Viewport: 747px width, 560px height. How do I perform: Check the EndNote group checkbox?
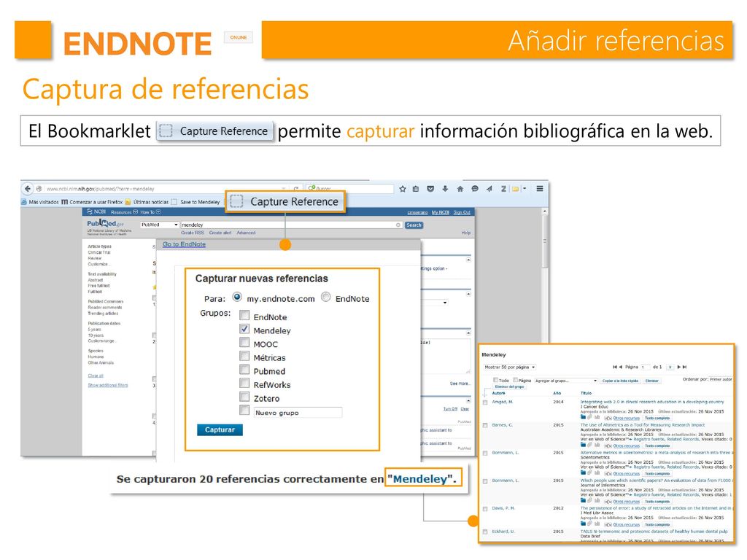244,315
